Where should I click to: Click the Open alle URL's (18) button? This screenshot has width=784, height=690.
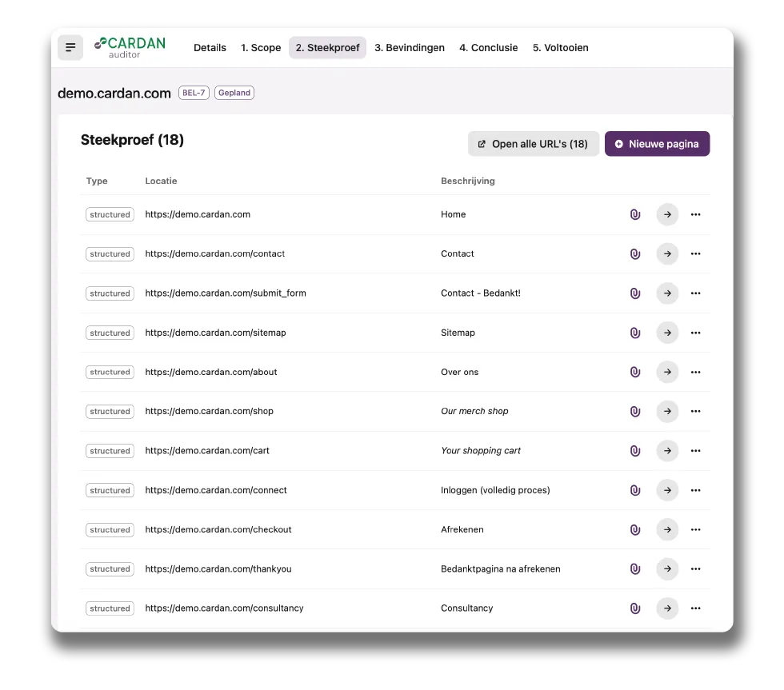click(x=533, y=144)
